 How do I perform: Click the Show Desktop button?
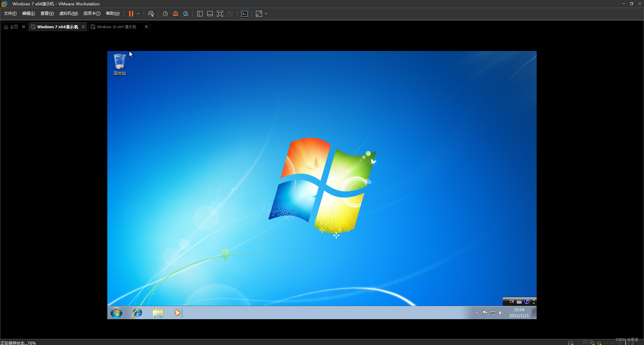click(534, 313)
